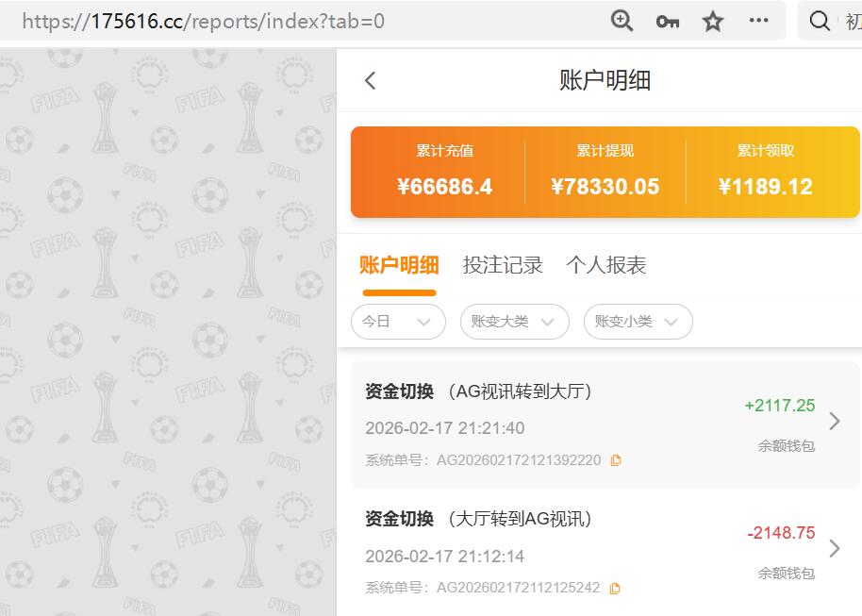Click the 累计充值 total ¥66686.4

pyautogui.click(x=444, y=186)
